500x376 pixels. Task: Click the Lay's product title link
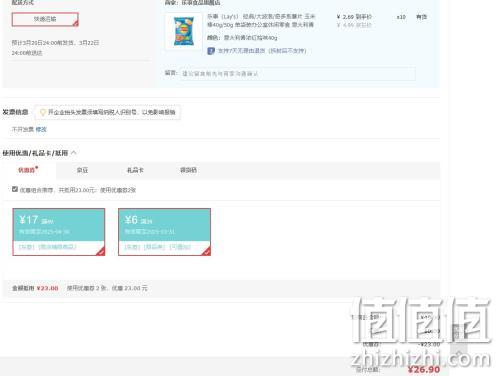pyautogui.click(x=261, y=20)
